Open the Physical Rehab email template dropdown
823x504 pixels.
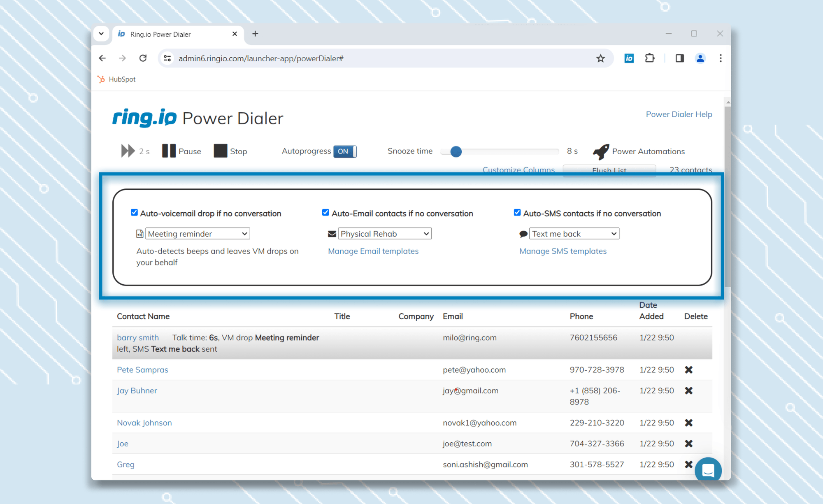pyautogui.click(x=385, y=234)
